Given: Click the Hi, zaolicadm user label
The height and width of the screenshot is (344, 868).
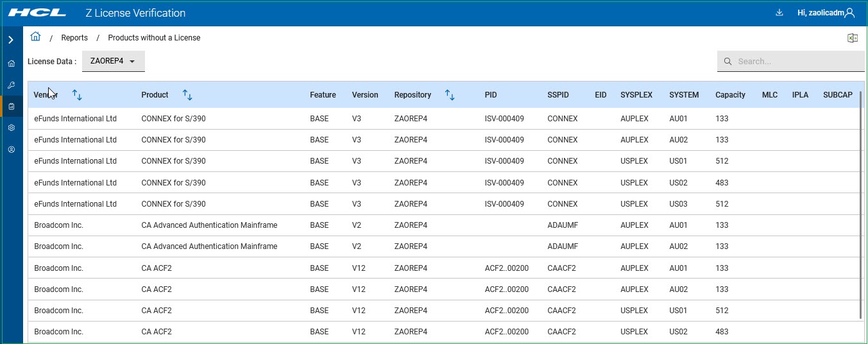Looking at the screenshot, I should click(x=821, y=13).
